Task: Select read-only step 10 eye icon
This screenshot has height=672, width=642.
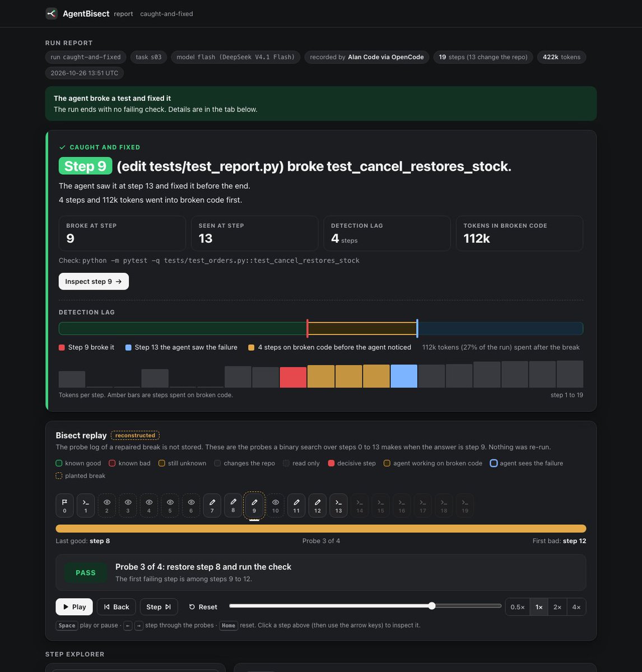Action: 275,505
